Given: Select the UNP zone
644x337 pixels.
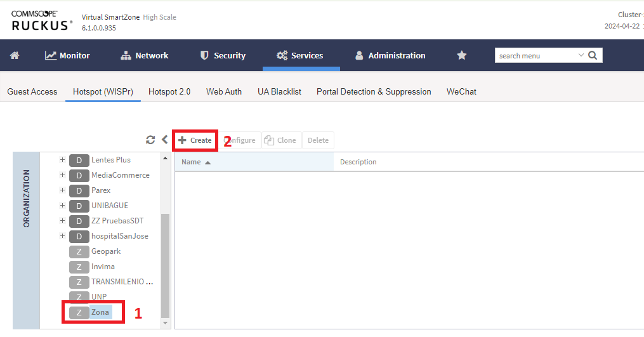Looking at the screenshot, I should (99, 297).
